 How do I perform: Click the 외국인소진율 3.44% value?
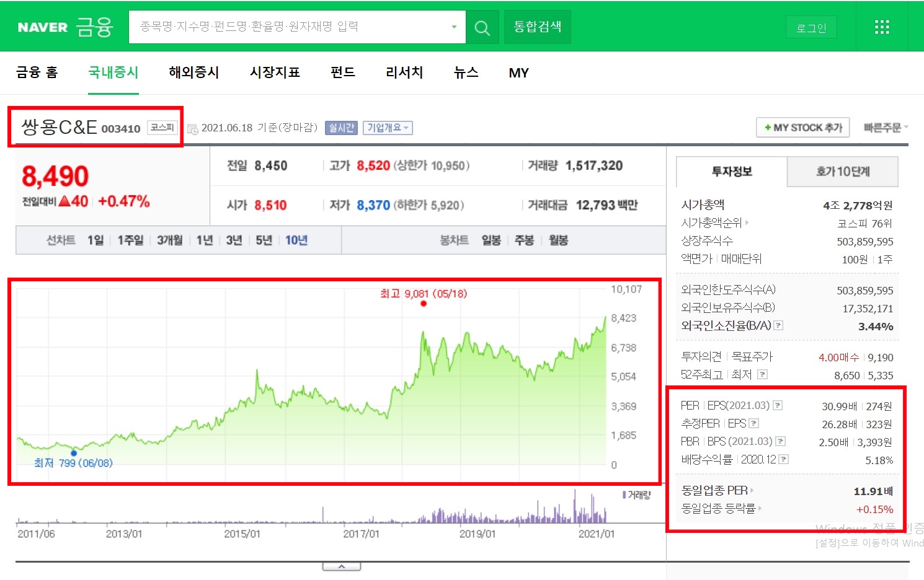(876, 327)
